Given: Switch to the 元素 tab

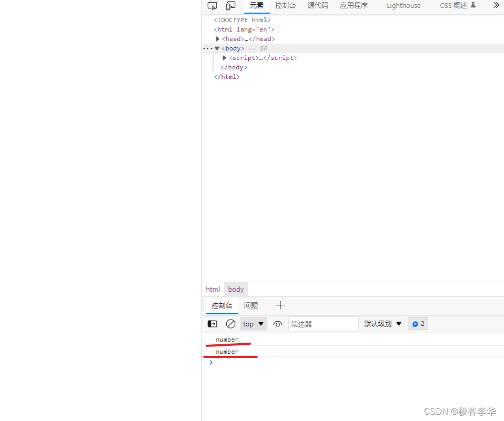Looking at the screenshot, I should coord(257,5).
